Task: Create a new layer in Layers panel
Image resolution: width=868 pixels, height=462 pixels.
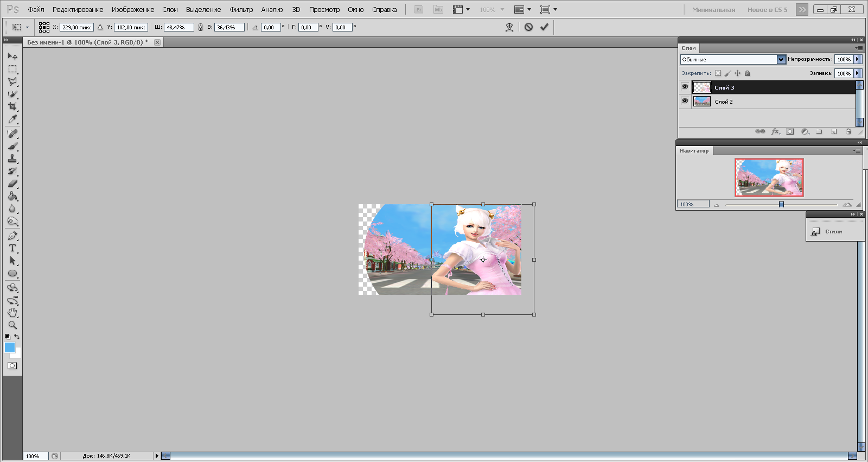Action: [834, 131]
